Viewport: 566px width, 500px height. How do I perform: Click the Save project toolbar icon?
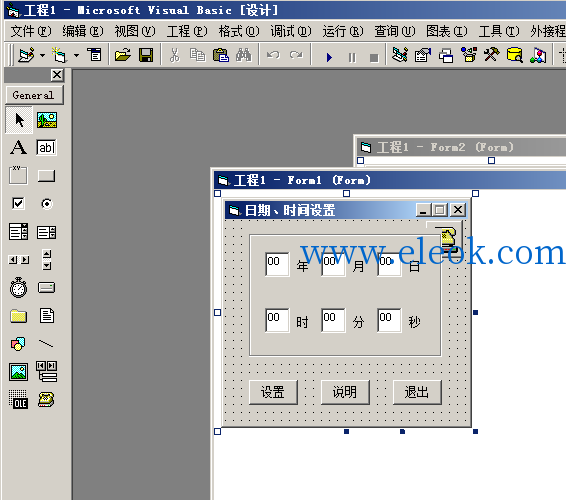point(146,55)
